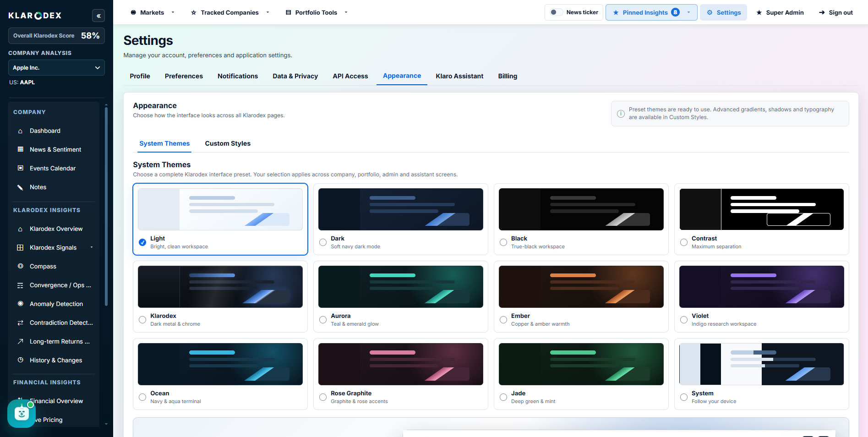868x437 pixels.
Task: Open the Notifications settings tab
Action: 238,76
